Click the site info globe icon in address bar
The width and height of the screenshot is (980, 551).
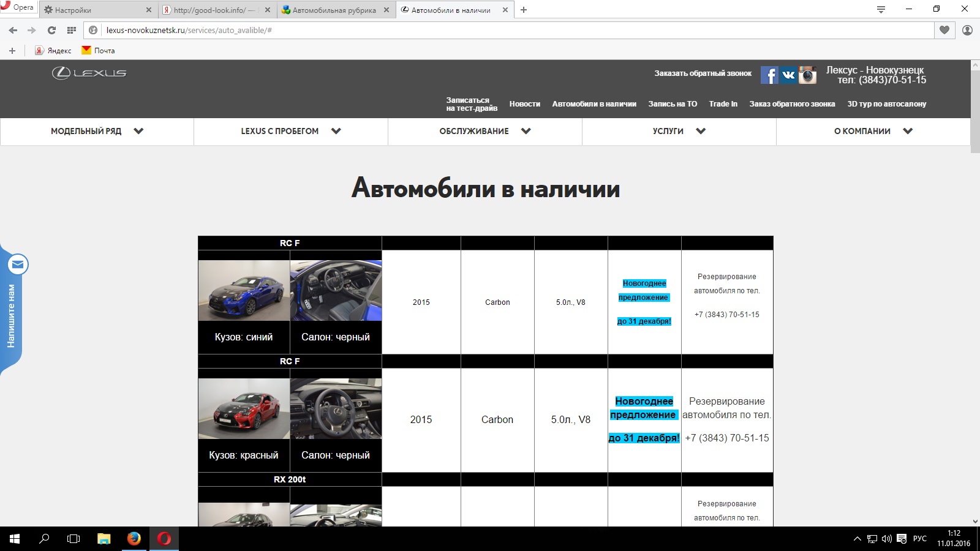(x=93, y=30)
